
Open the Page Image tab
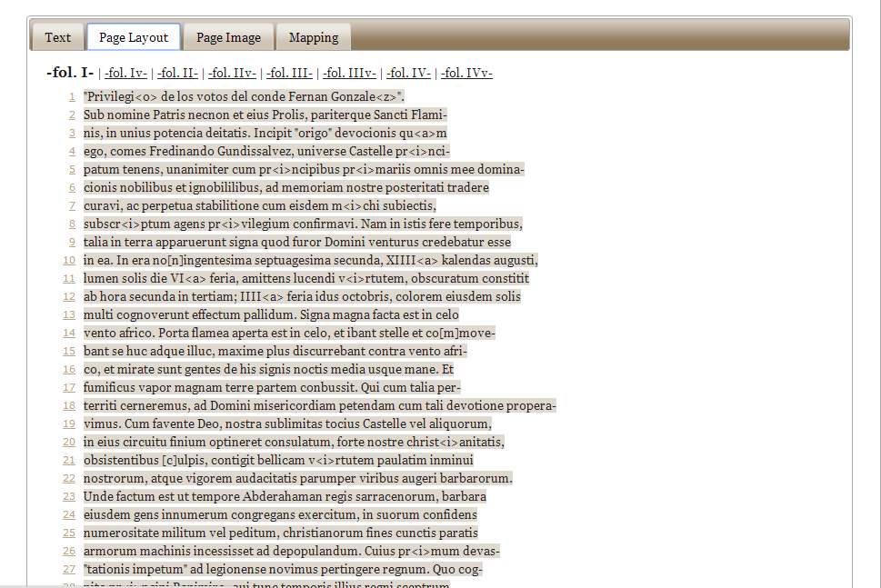pyautogui.click(x=229, y=37)
